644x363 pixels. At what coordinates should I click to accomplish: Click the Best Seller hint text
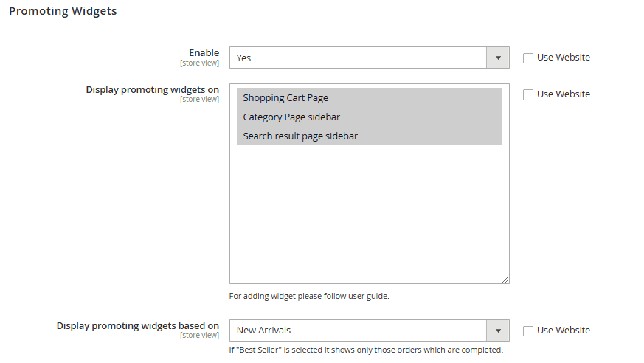point(366,350)
